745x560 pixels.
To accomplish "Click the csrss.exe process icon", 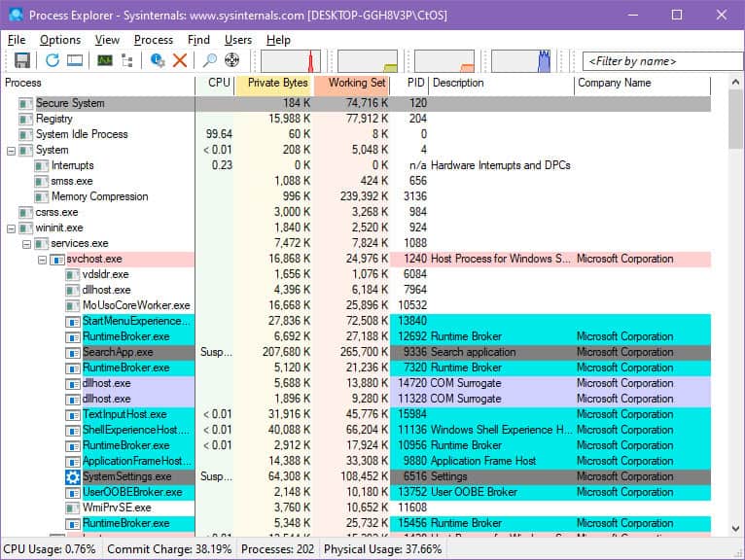I will [25, 212].
